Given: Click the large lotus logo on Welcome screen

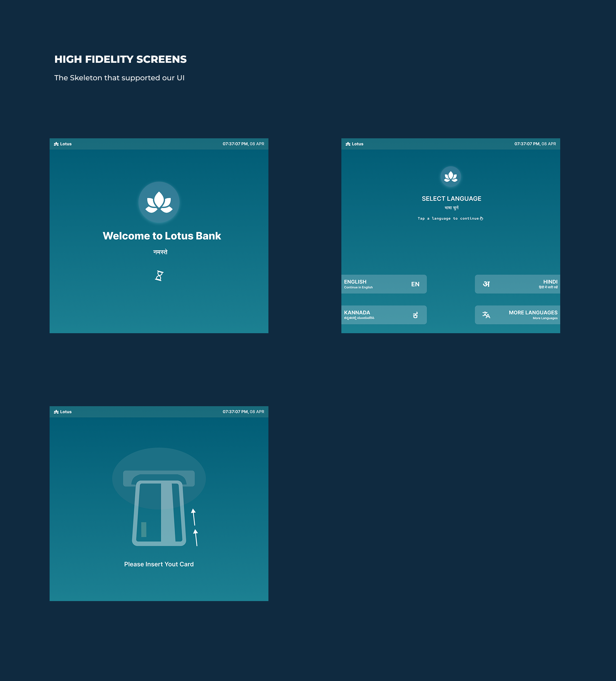Looking at the screenshot, I should tap(159, 202).
